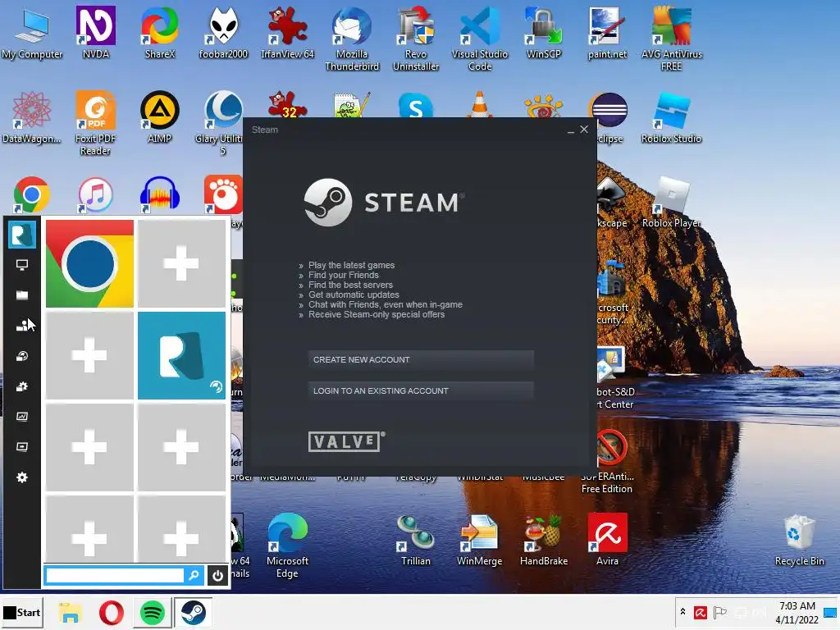Viewport: 840px width, 630px height.
Task: Select the SUPERAntiSpyware Free Edition desktop icon
Action: tap(610, 461)
